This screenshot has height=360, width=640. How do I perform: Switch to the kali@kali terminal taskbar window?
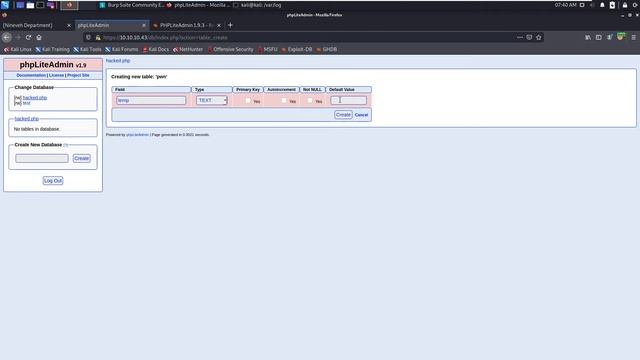(258, 5)
